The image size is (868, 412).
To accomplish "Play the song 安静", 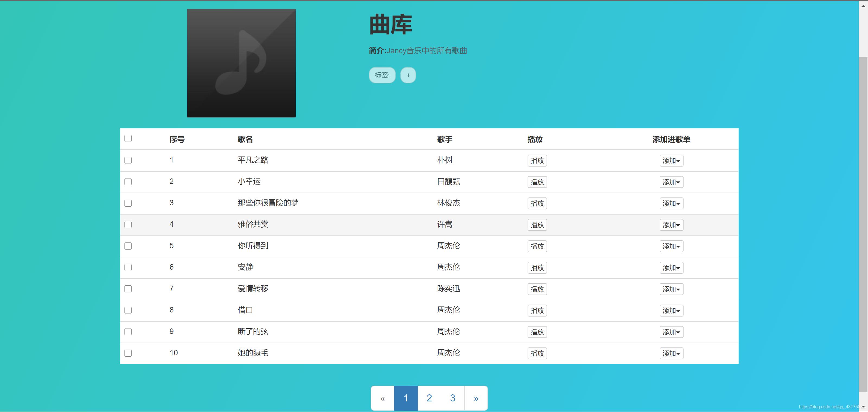I will pos(537,268).
